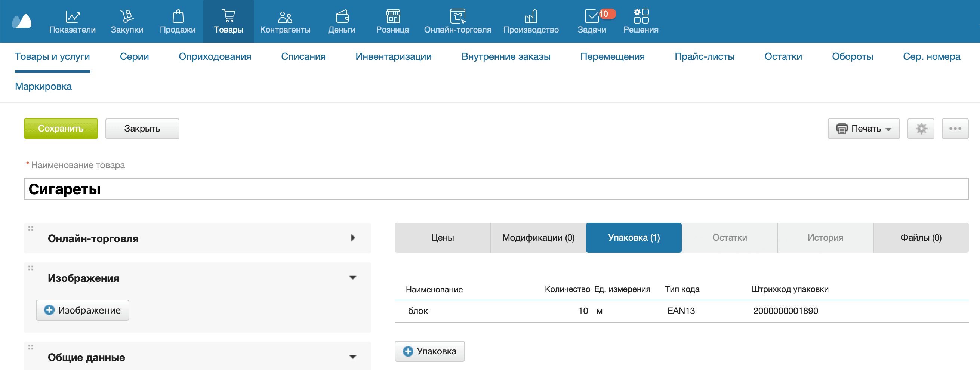Open the Прайс-листы menu item
This screenshot has width=980, height=370.
(x=704, y=56)
